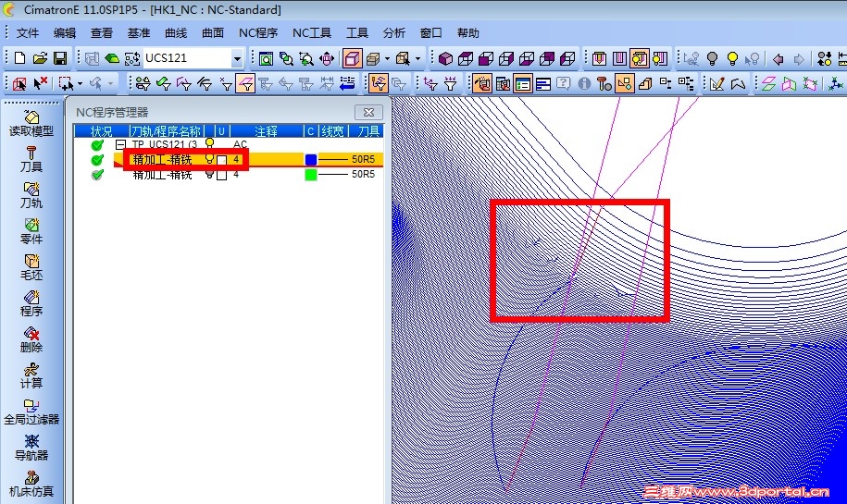
Task: Click the pan/rotate mouse icon
Action: click(327, 58)
